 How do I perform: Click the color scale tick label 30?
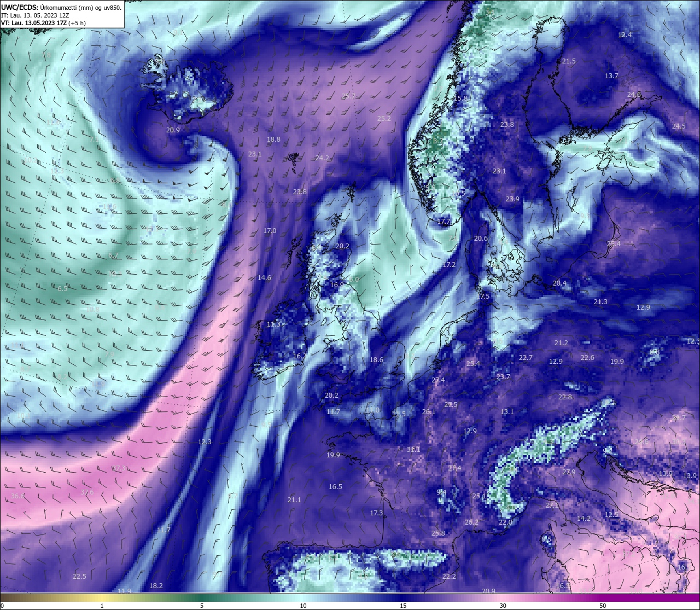tap(503, 606)
